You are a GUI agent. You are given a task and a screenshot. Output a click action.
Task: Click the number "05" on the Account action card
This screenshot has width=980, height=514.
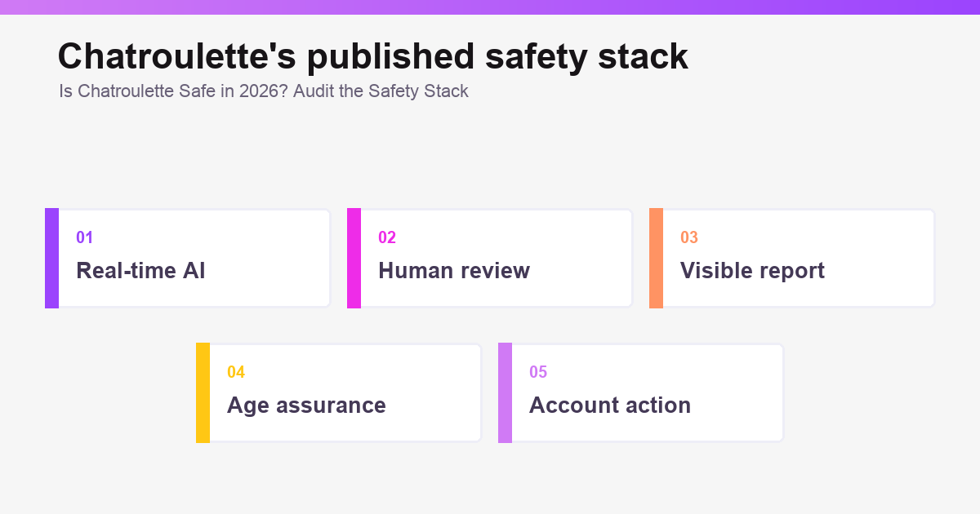point(538,372)
